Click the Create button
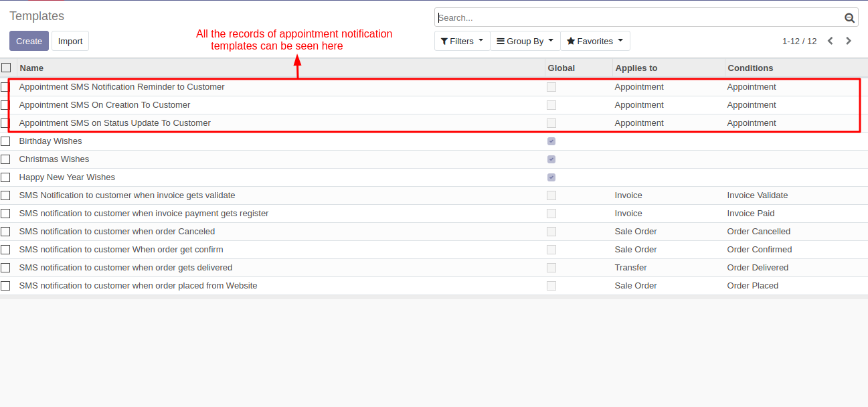The image size is (868, 407). pos(29,41)
